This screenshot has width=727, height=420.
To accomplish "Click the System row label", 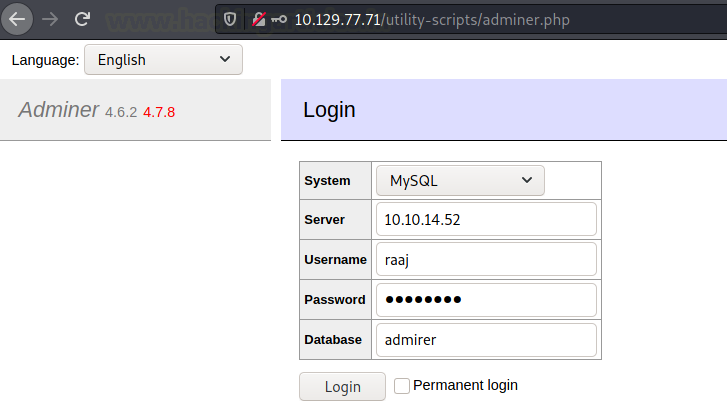I will [x=327, y=181].
